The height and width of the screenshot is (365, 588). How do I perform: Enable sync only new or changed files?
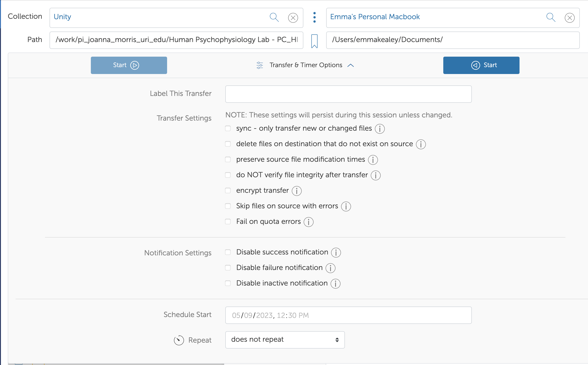point(228,128)
